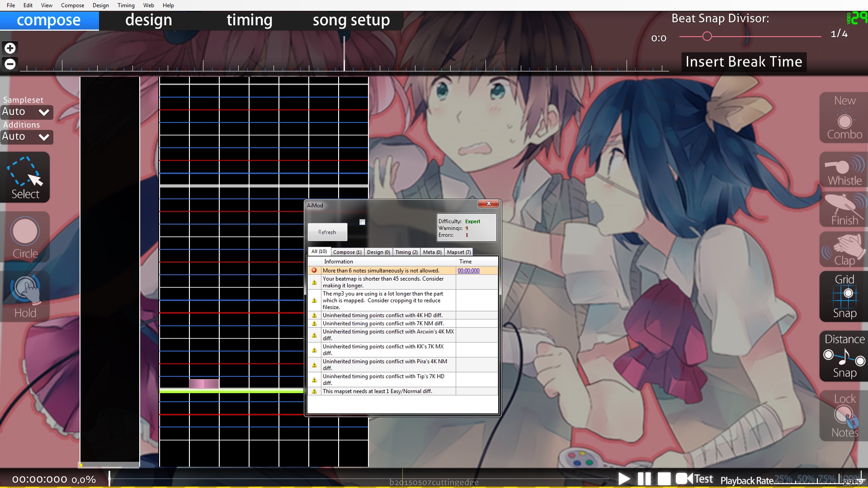Open the Edit menu
This screenshot has height=488, width=868.
(x=28, y=5)
